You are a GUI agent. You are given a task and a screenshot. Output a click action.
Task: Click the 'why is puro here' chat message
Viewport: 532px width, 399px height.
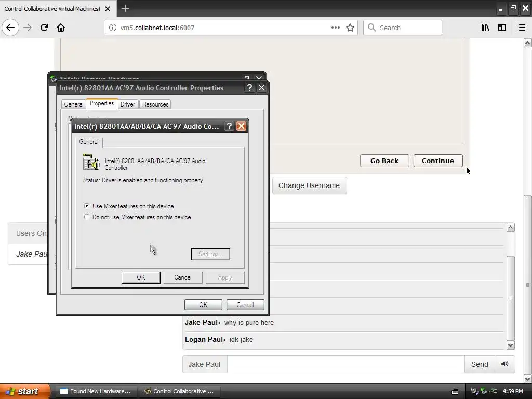click(249, 322)
